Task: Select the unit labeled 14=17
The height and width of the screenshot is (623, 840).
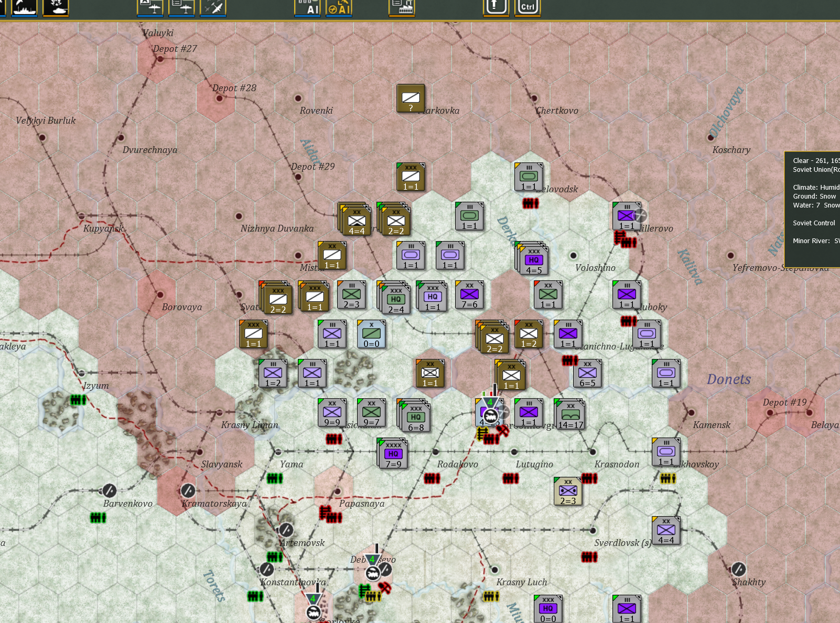Action: 570,414
